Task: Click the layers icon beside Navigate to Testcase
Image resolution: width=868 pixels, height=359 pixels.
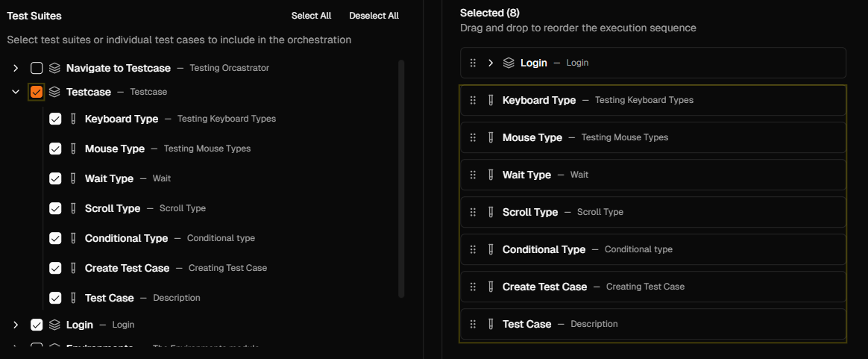Action: (x=54, y=68)
